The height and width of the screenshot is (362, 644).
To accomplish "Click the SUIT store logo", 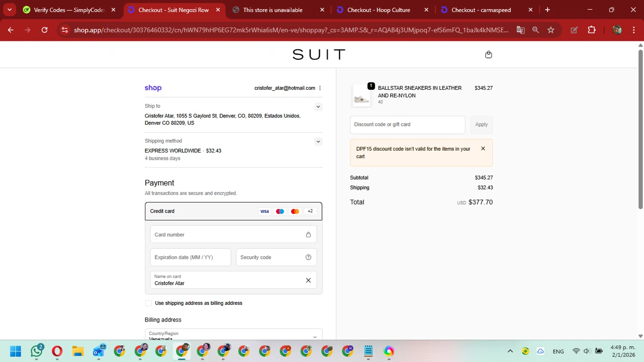I will tap(319, 55).
